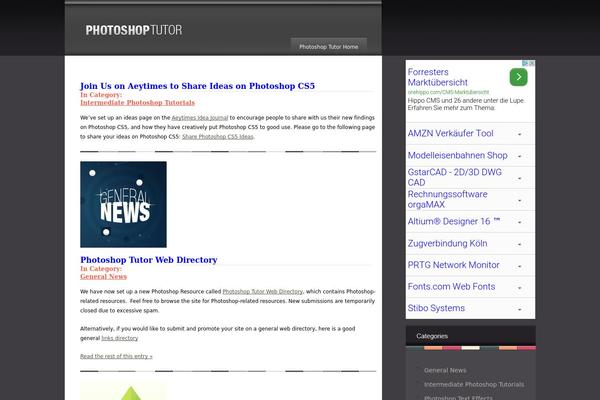Click the General News thumbnail image

click(x=123, y=204)
